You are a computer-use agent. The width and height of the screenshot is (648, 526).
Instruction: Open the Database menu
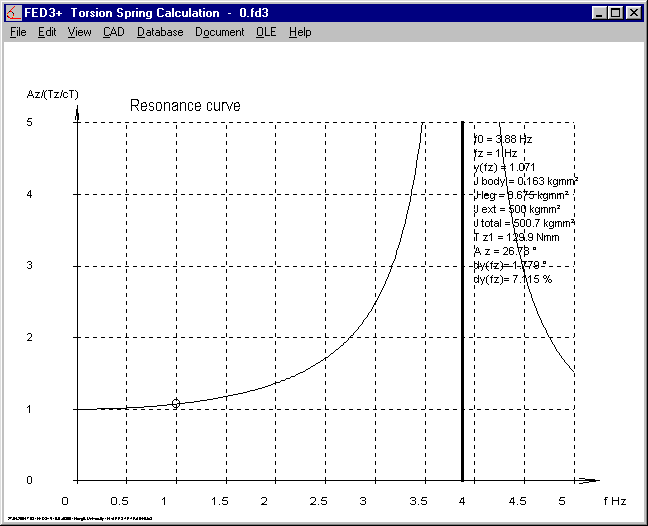click(160, 32)
